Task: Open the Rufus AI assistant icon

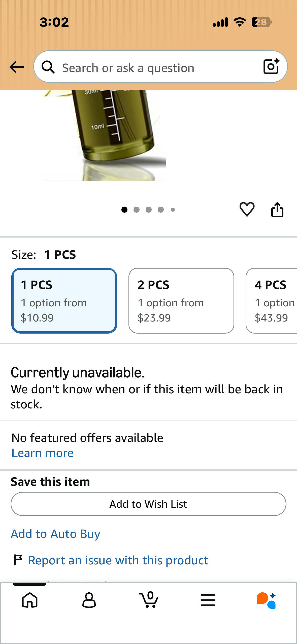Action: (x=267, y=600)
